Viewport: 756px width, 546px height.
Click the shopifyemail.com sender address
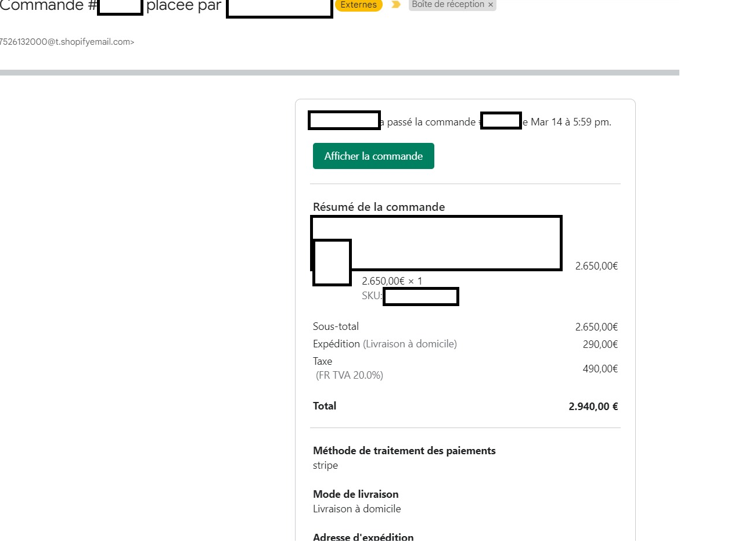67,42
